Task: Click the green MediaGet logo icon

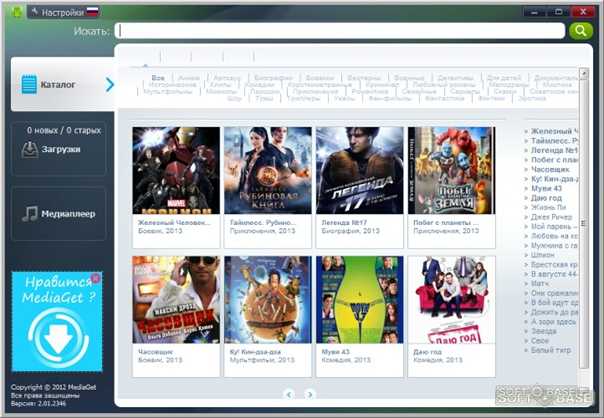Action: click(17, 12)
